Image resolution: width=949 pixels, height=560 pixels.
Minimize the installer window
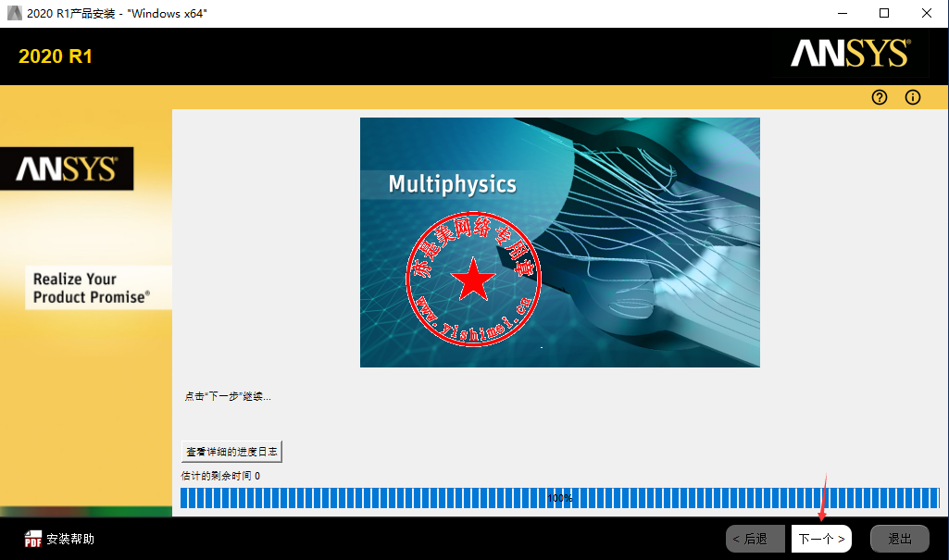tap(843, 13)
